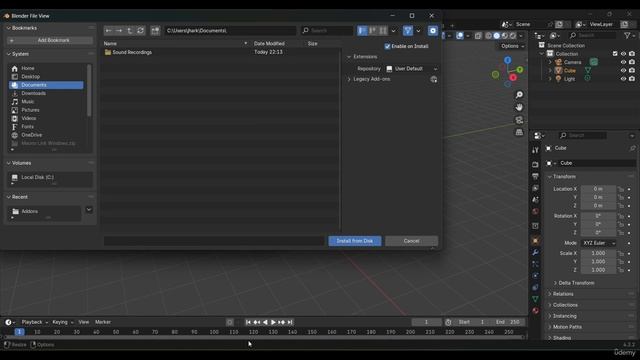The width and height of the screenshot is (640, 360).
Task: Open Physics properties tab
Action: [x=535, y=276]
